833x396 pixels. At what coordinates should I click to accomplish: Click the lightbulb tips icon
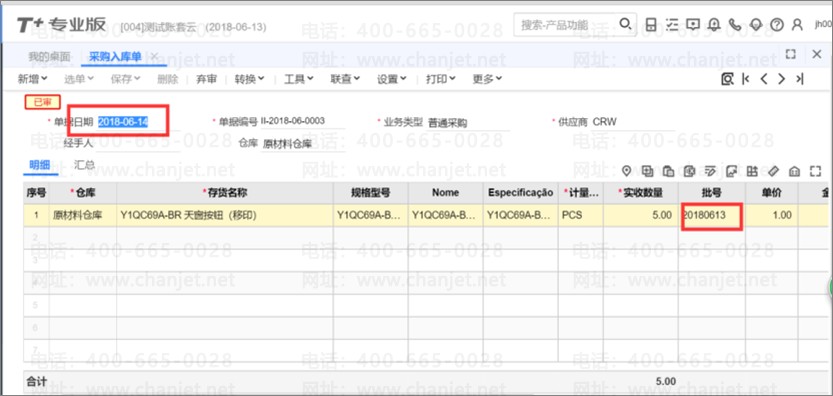point(756,24)
